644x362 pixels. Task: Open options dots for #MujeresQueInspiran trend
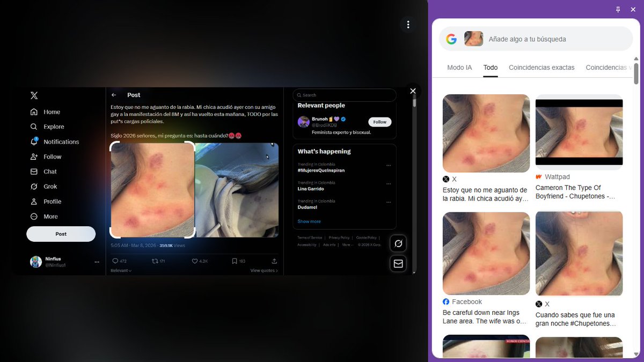coord(389,165)
